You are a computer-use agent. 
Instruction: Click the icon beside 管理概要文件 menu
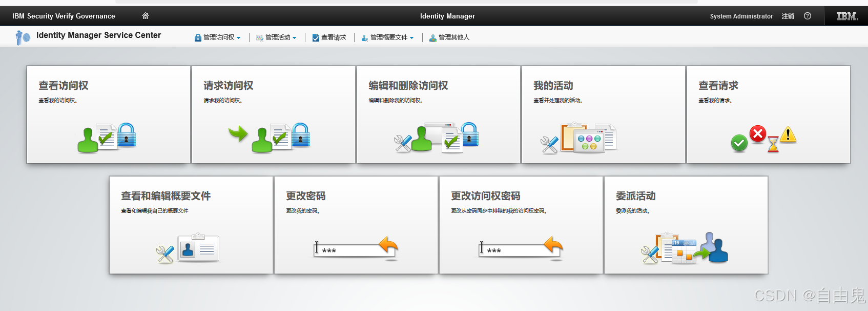[365, 37]
